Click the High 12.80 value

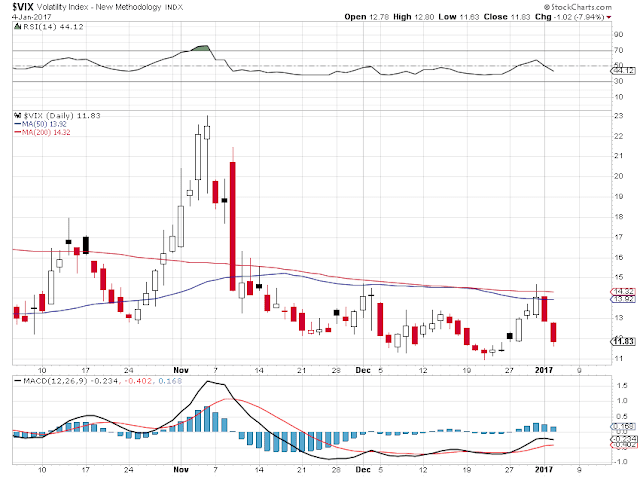414,17
